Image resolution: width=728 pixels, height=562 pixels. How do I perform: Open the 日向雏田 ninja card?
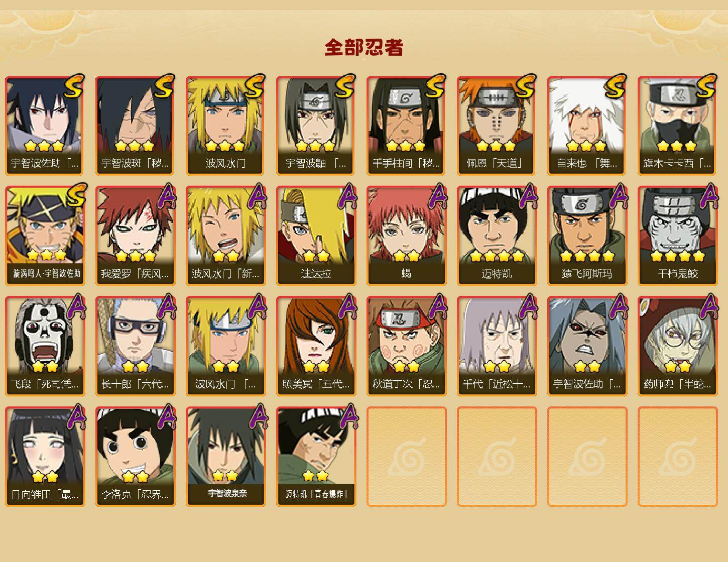pos(45,457)
